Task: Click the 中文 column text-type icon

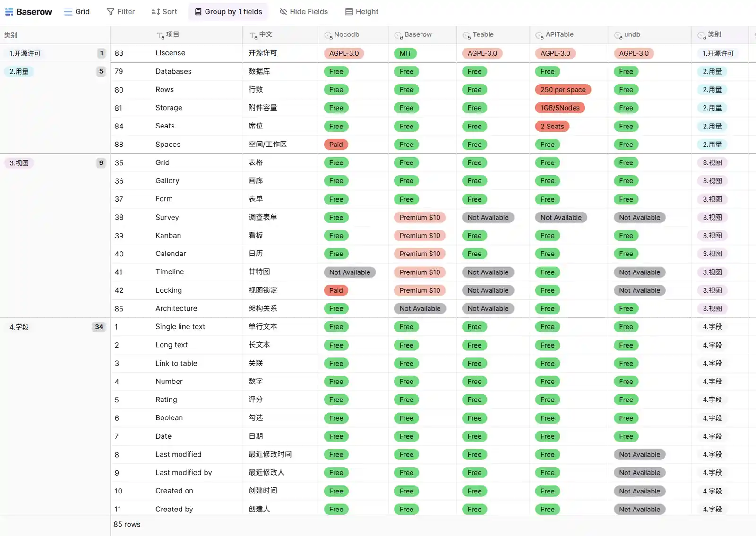Action: (254, 35)
